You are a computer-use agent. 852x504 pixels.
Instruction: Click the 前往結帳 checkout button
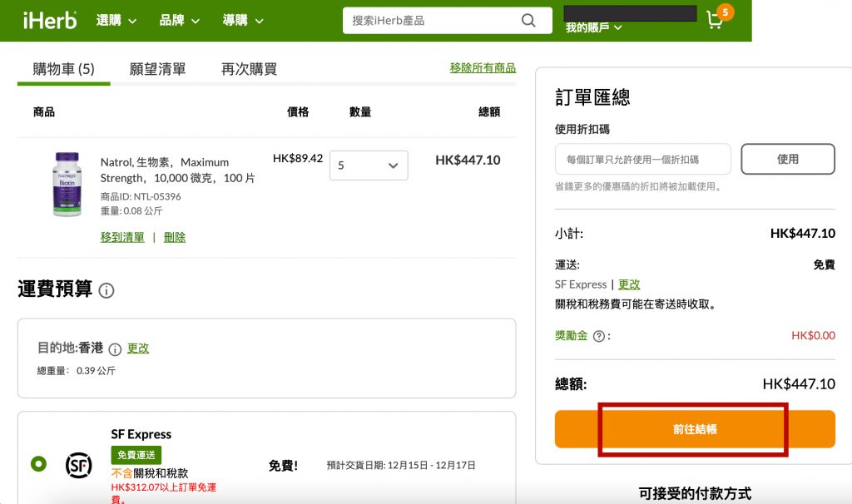point(695,429)
